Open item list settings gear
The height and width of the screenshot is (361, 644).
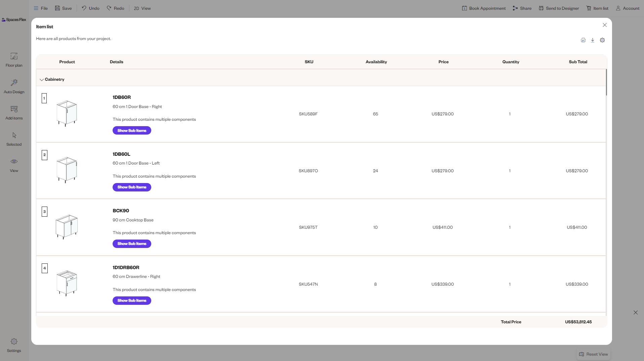[602, 40]
